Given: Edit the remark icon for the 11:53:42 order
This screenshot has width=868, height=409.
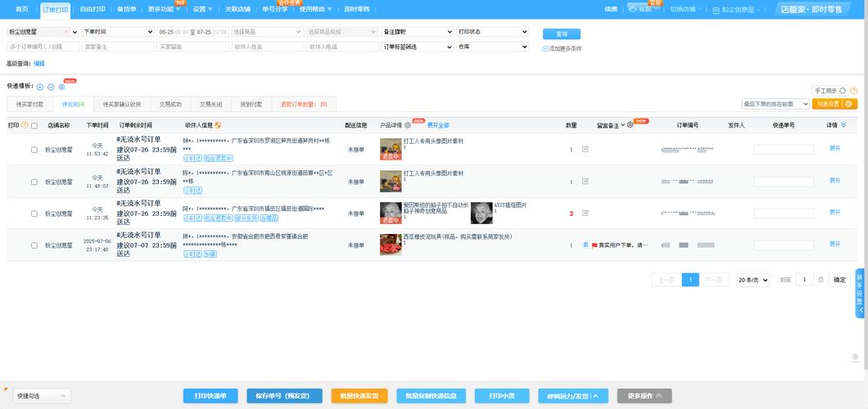Looking at the screenshot, I should (585, 149).
